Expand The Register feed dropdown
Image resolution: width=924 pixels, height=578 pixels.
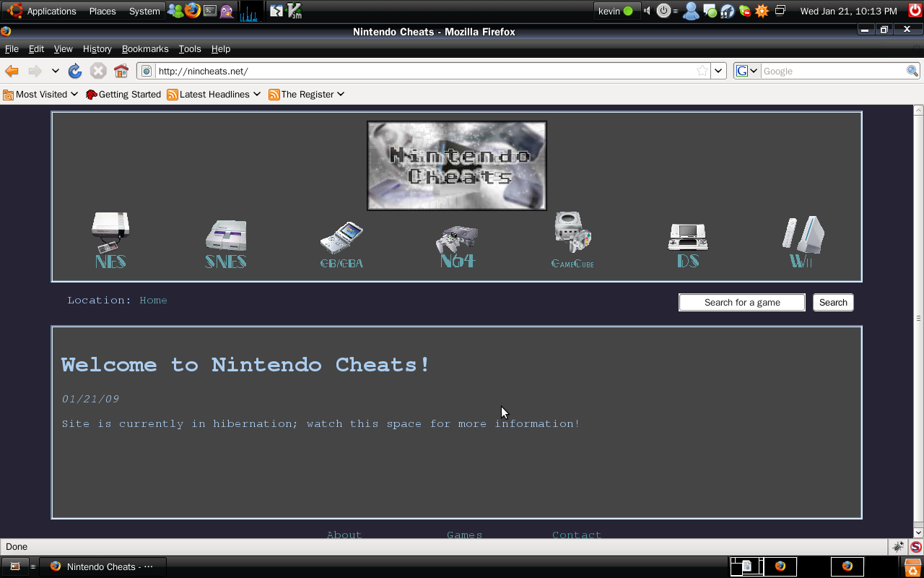point(306,94)
